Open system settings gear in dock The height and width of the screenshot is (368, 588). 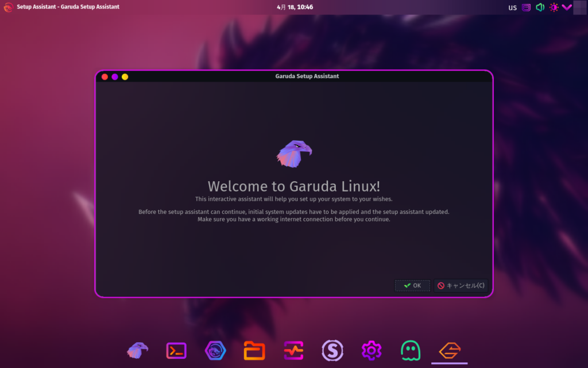pyautogui.click(x=372, y=350)
